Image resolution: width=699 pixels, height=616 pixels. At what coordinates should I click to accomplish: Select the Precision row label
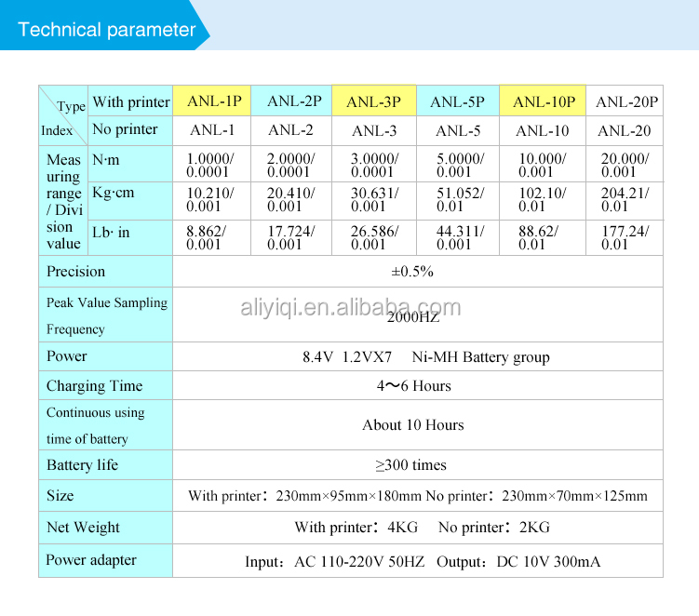tap(75, 272)
